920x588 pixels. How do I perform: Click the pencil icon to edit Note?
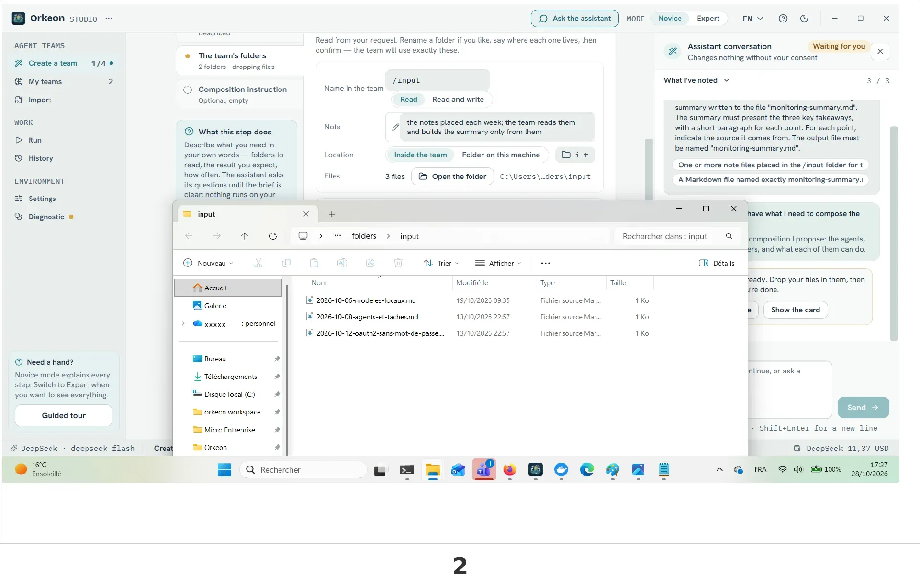(x=395, y=127)
